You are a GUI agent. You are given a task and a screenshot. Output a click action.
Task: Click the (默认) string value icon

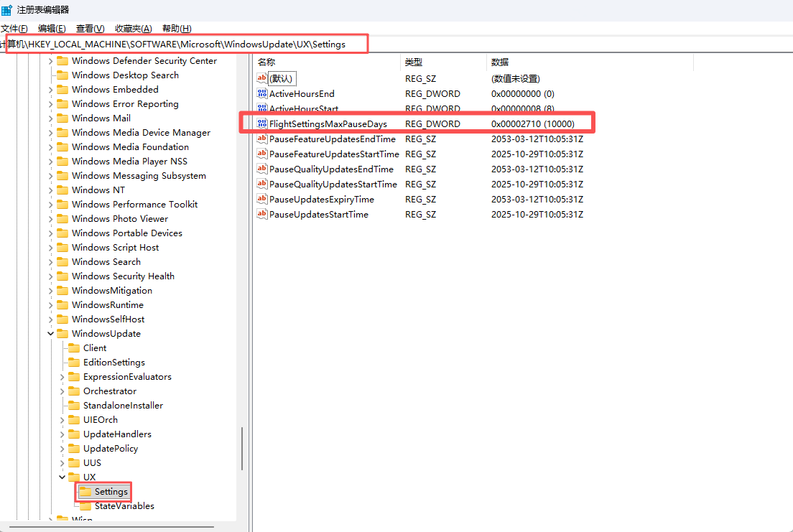pyautogui.click(x=262, y=78)
